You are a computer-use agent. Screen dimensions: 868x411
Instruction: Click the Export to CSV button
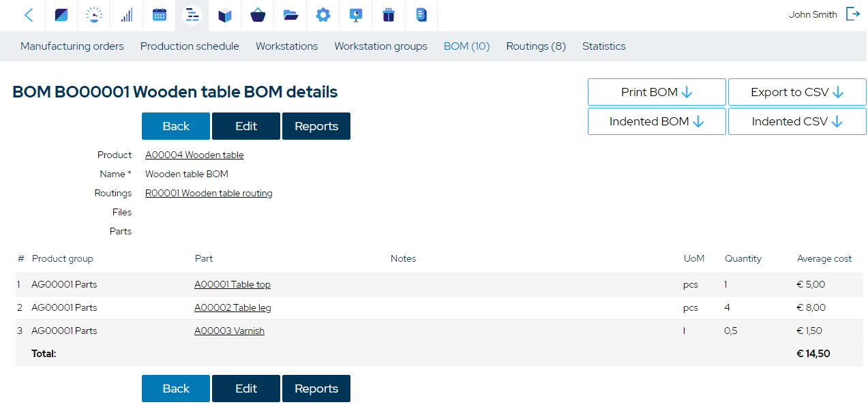(797, 92)
